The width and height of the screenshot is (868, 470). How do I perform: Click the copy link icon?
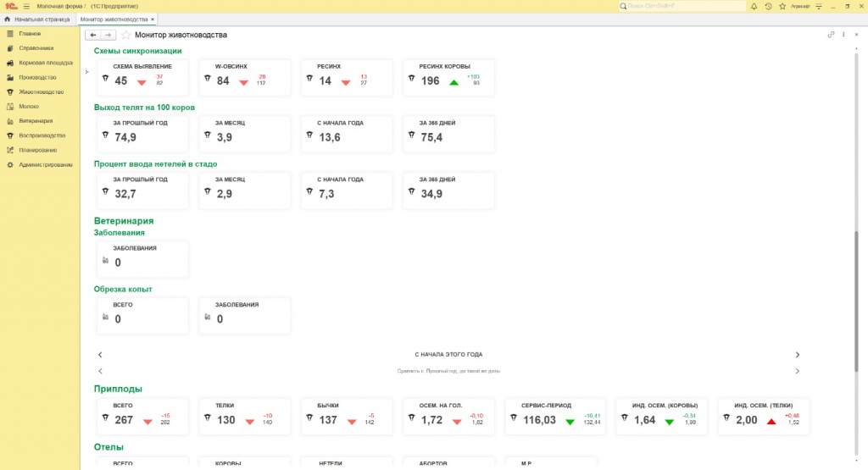click(x=831, y=35)
